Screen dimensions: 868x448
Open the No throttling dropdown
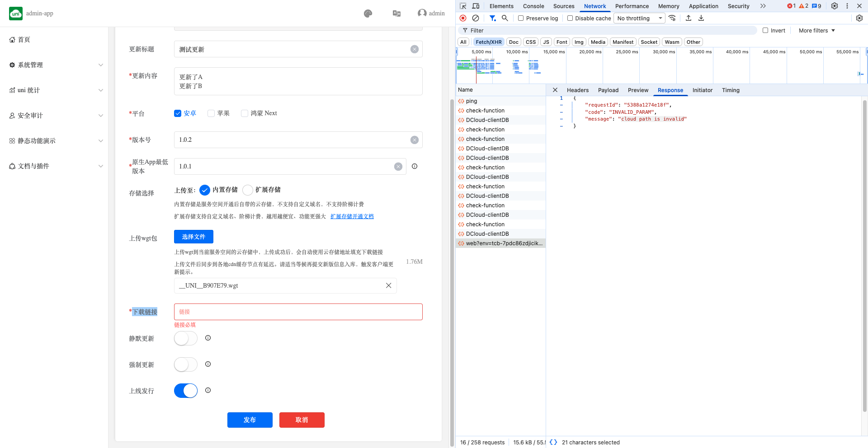639,18
